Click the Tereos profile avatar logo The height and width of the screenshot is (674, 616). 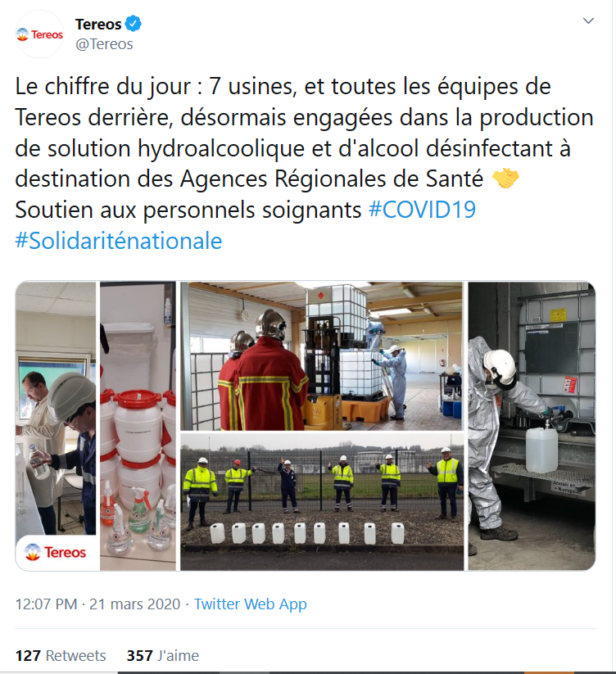coord(40,34)
